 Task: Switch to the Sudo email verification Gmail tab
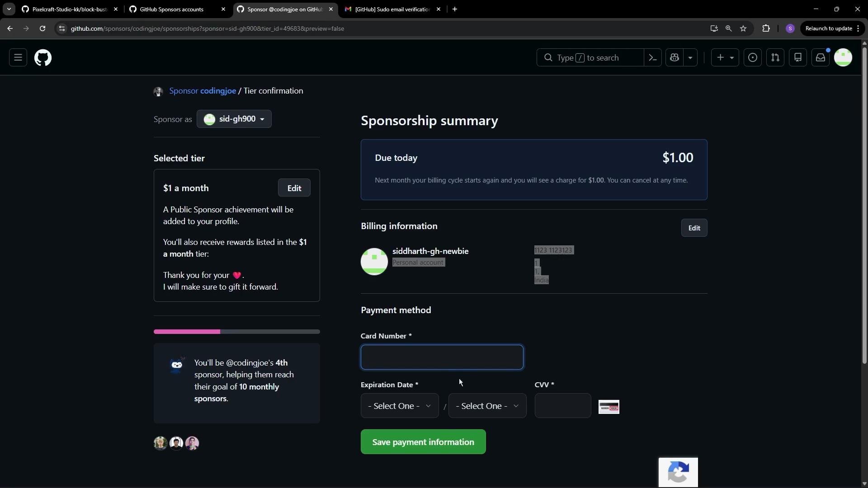coord(392,9)
